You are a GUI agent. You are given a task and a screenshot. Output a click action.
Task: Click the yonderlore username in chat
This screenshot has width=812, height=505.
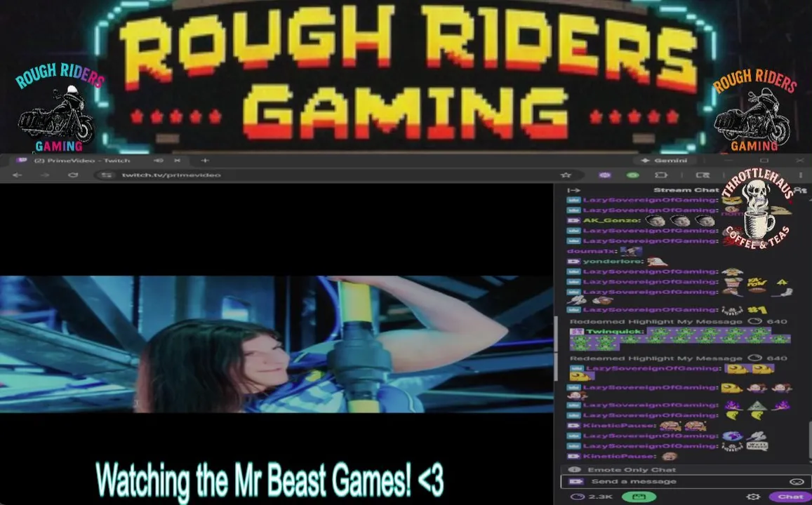click(x=613, y=262)
